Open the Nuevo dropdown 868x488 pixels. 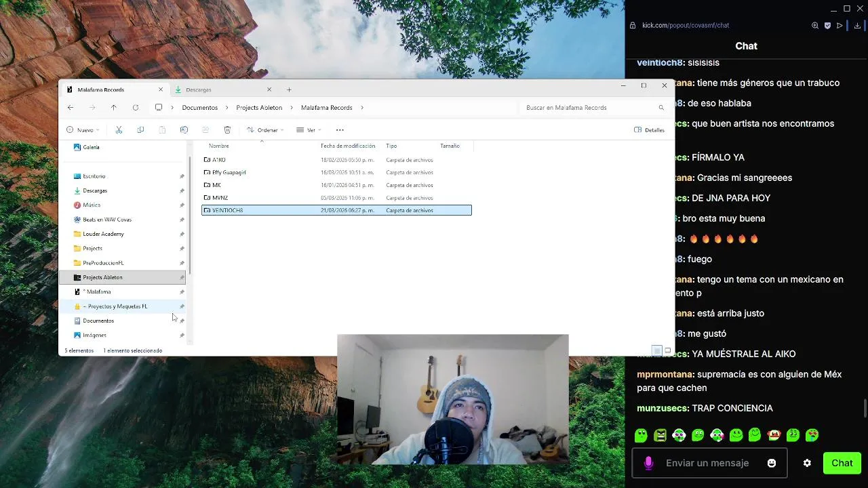coord(83,130)
